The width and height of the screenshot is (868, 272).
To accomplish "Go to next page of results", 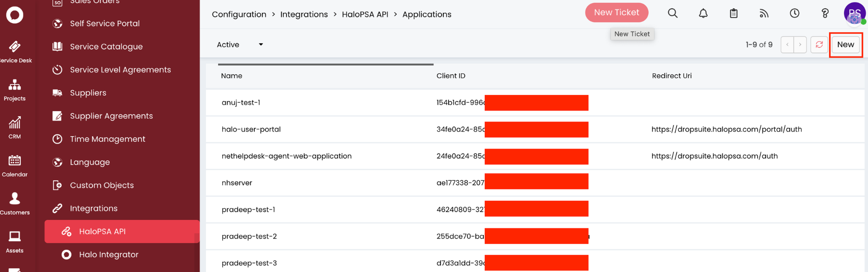I will point(800,44).
